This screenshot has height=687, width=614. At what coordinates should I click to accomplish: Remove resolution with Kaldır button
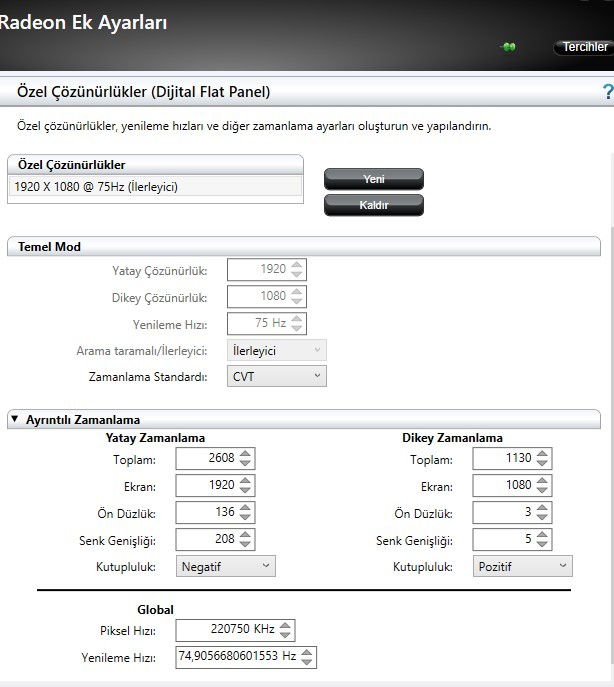point(374,205)
